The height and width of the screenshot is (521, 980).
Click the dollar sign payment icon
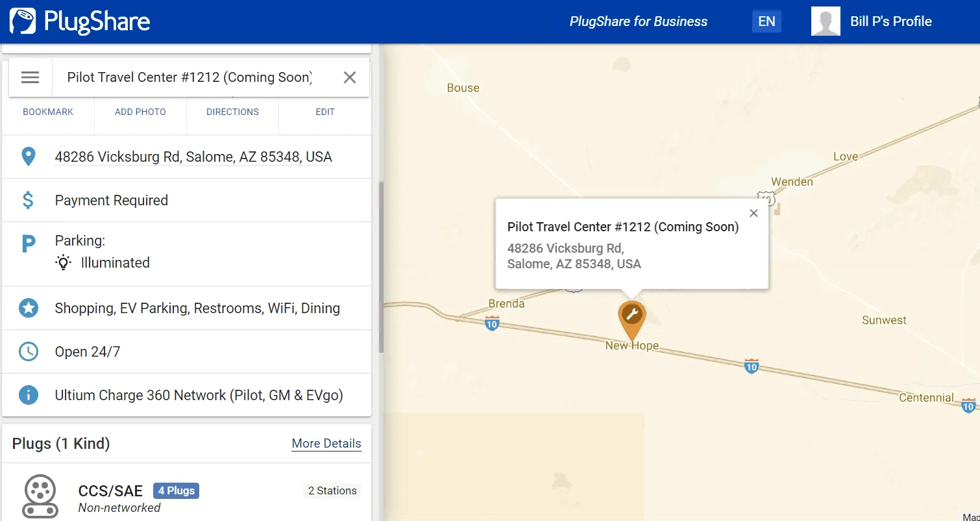[28, 200]
